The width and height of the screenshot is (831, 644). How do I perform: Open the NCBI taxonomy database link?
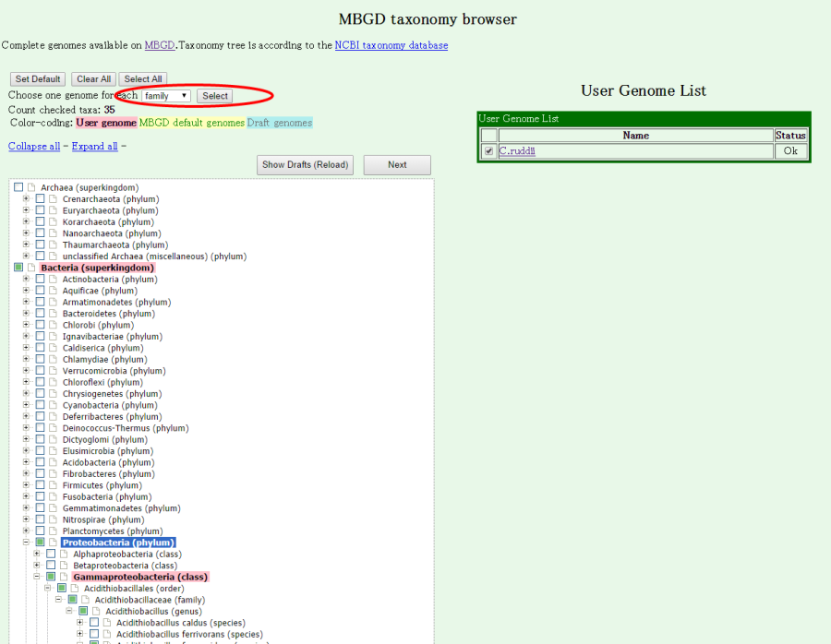pyautogui.click(x=391, y=45)
